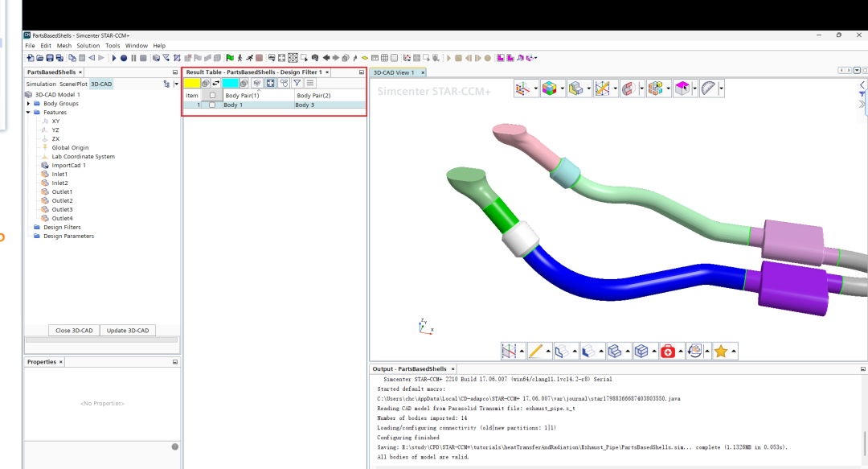The image size is (868, 469).
Task: Click the pink-topped cube selection filter icon
Action: pyautogui.click(x=682, y=88)
